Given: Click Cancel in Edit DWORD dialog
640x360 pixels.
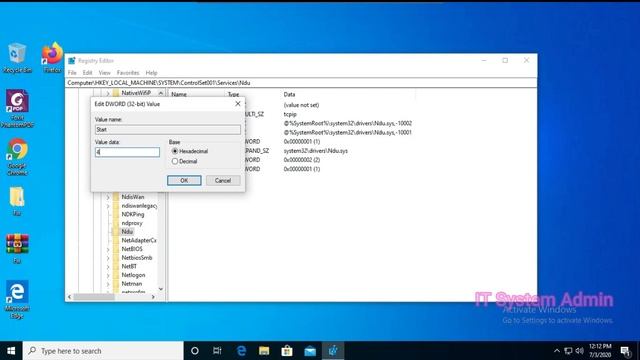Looking at the screenshot, I should click(223, 180).
